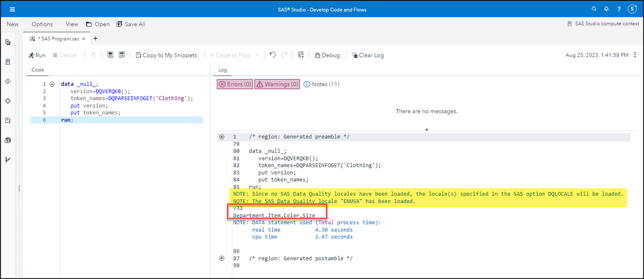Open the Options menu
The width and height of the screenshot is (644, 279).
tap(43, 24)
